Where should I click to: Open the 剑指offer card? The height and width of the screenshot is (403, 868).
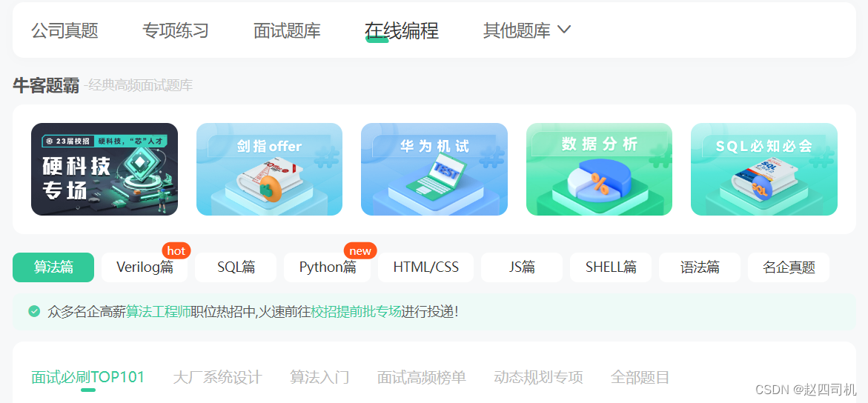tap(269, 169)
